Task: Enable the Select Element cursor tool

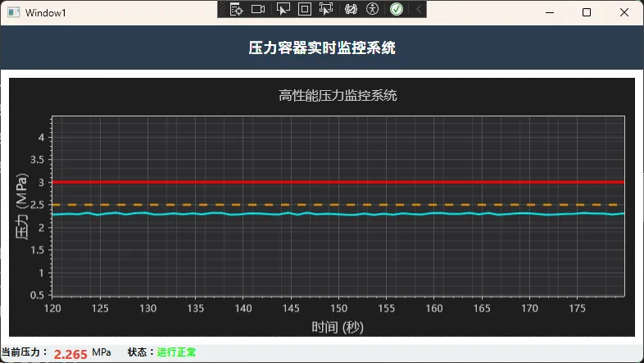Action: click(x=283, y=9)
